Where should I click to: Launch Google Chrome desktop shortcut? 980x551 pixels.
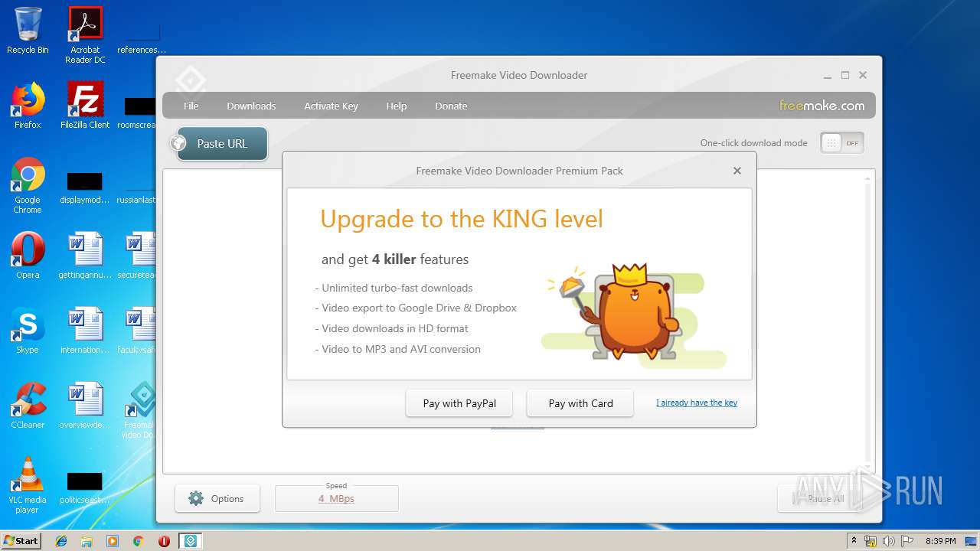click(x=28, y=185)
